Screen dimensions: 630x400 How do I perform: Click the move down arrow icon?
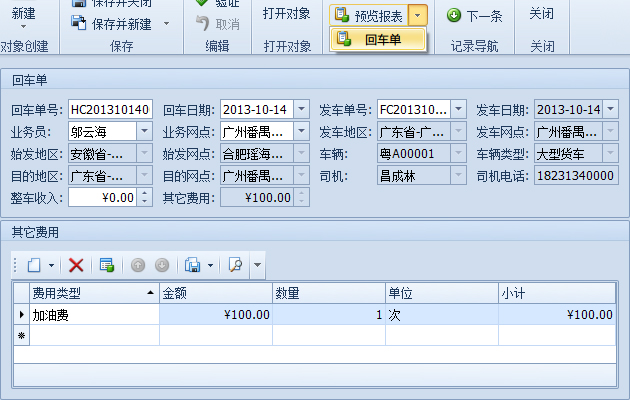point(161,265)
